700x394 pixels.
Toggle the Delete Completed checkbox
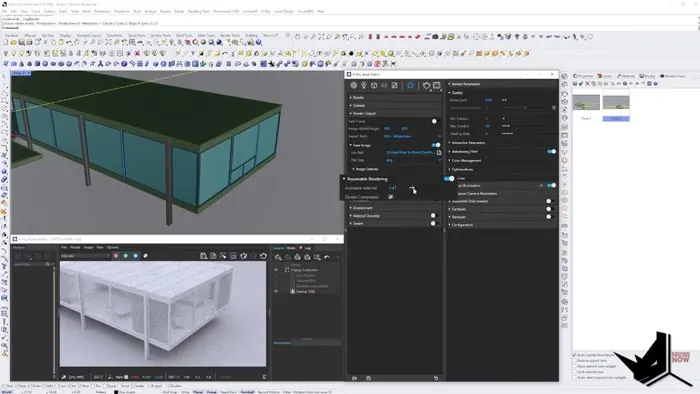click(391, 197)
